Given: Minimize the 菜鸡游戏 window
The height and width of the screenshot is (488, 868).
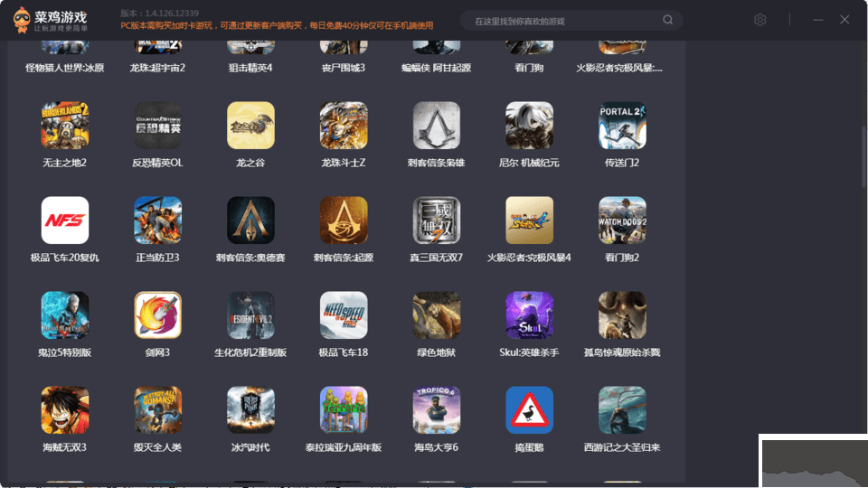Looking at the screenshot, I should coord(817,20).
